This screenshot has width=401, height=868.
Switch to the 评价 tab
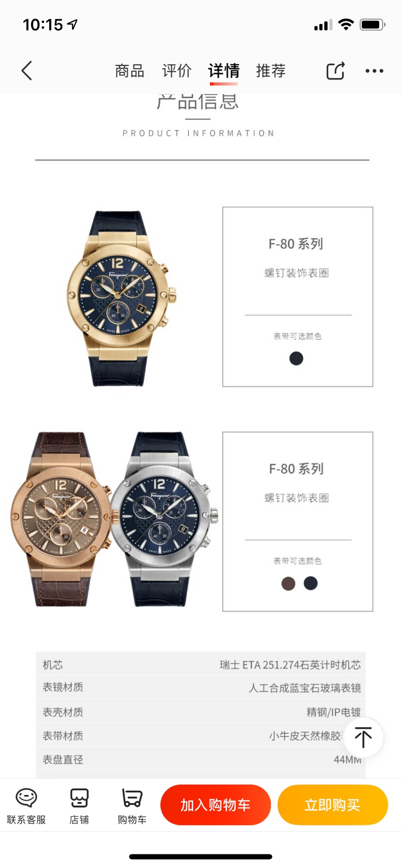[x=177, y=71]
